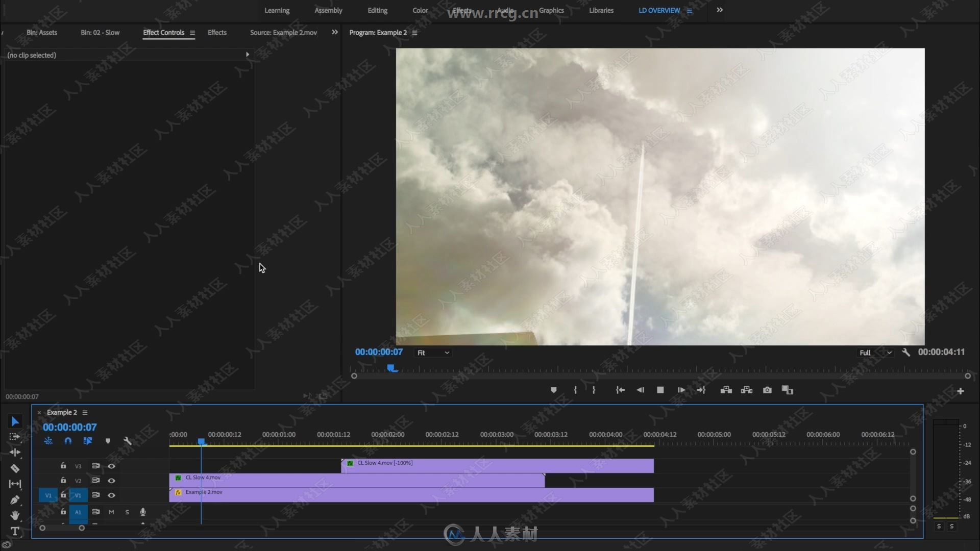Select the Razor tool
The image size is (980, 551).
[15, 468]
